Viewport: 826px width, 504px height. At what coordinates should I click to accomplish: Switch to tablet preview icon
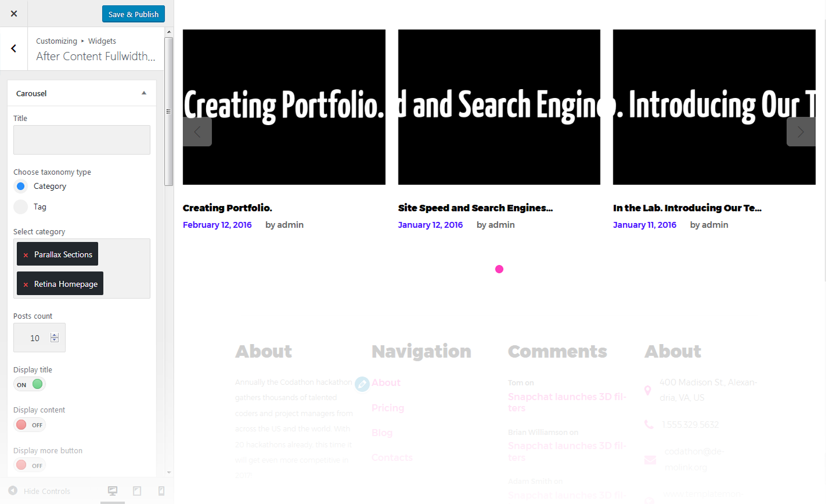[137, 491]
